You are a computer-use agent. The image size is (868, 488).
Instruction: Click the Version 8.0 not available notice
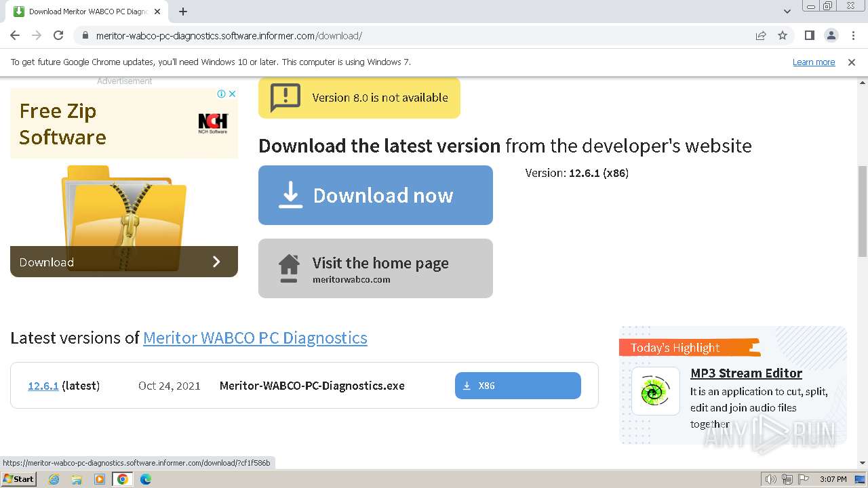click(359, 98)
